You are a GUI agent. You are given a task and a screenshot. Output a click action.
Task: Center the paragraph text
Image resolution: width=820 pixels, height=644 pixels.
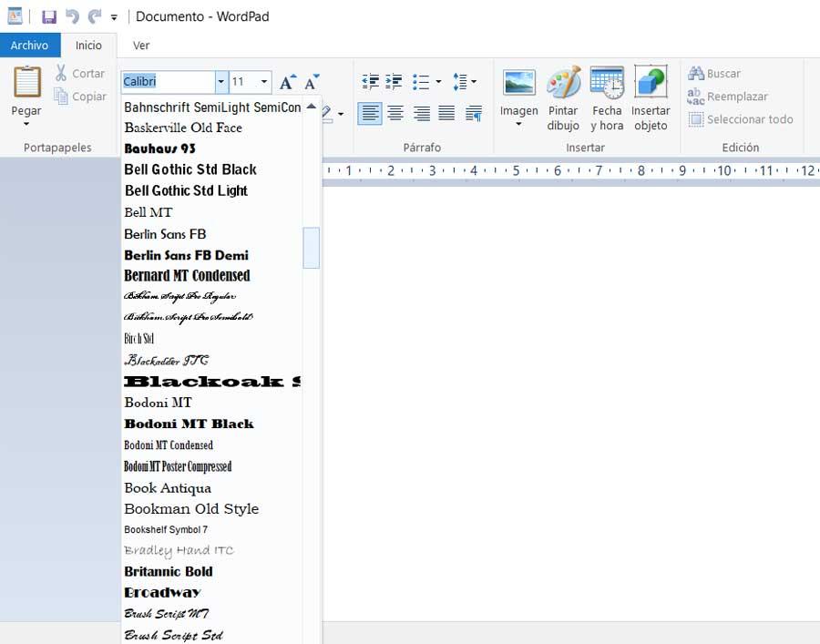(x=395, y=113)
